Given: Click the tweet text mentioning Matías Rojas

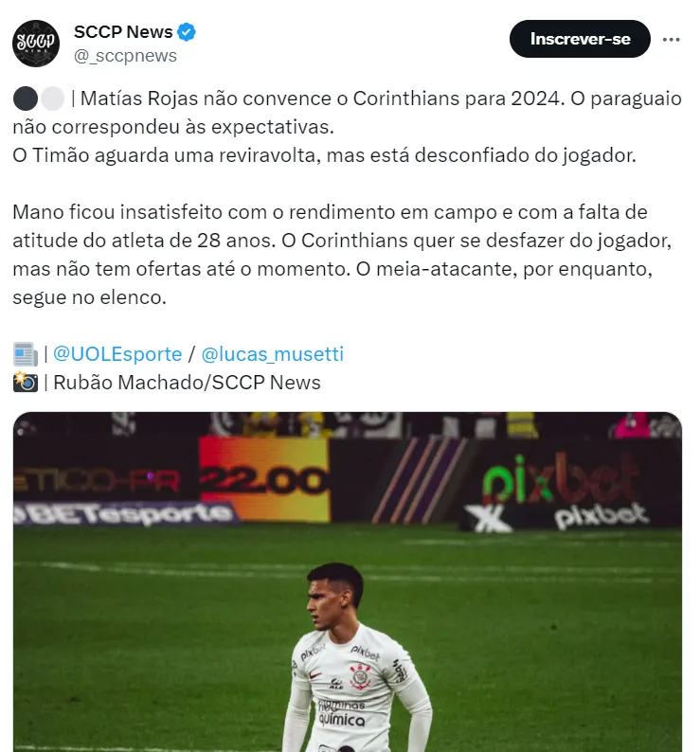Looking at the screenshot, I should point(347,127).
